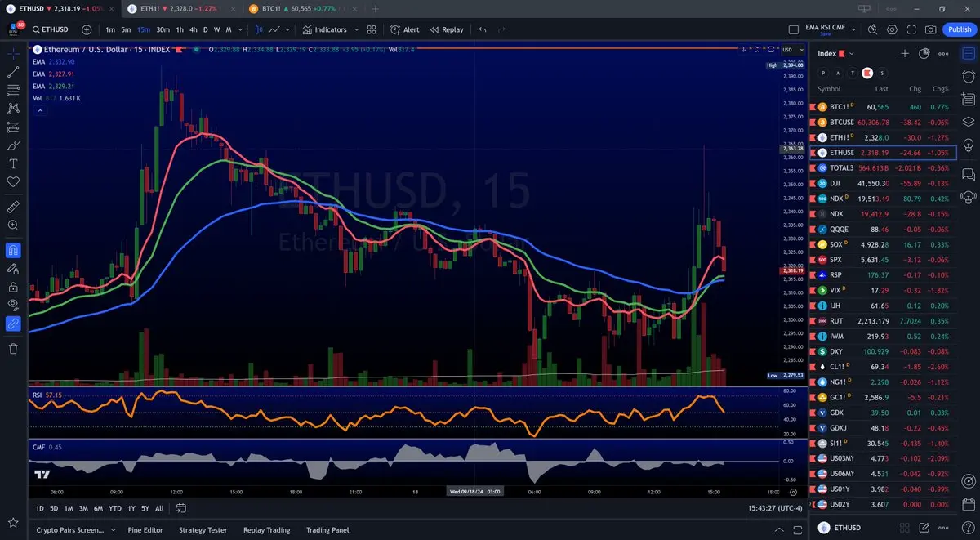Open the icons and emoji tool
Screen dimensions: 980x540
pos(13,181)
